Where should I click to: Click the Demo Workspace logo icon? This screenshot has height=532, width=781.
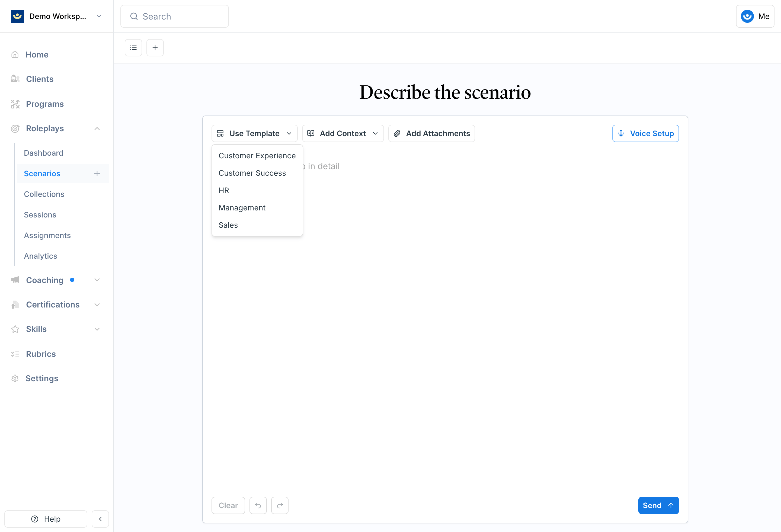[x=17, y=16]
